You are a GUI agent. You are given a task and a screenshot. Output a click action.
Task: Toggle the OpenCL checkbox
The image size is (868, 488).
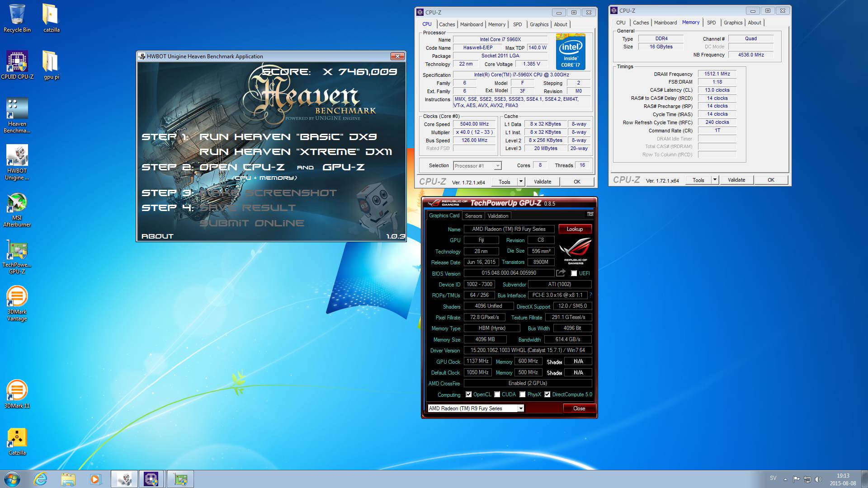coord(469,394)
